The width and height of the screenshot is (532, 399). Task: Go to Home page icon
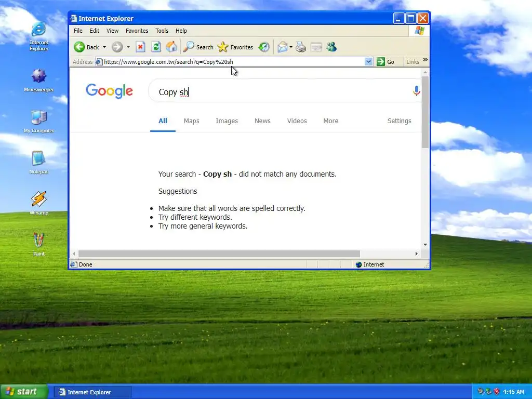point(171,47)
